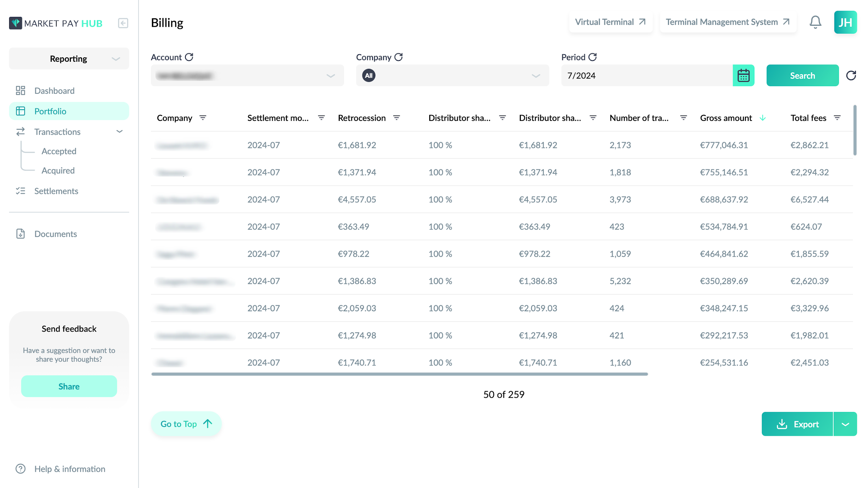Image resolution: width=868 pixels, height=488 pixels.
Task: Collapse the Transactions submenu
Action: click(x=119, y=131)
